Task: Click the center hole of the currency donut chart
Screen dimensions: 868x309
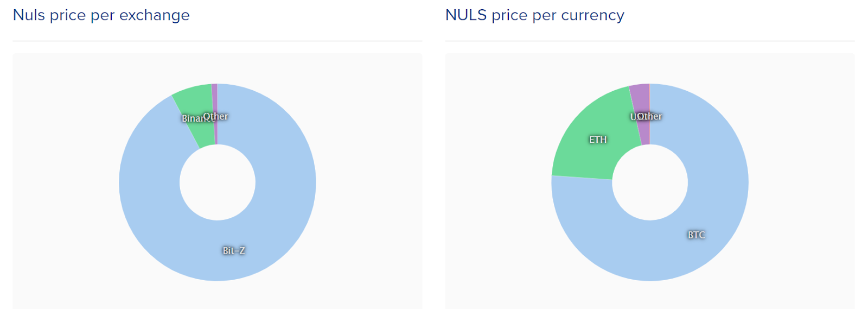Action: 650,182
